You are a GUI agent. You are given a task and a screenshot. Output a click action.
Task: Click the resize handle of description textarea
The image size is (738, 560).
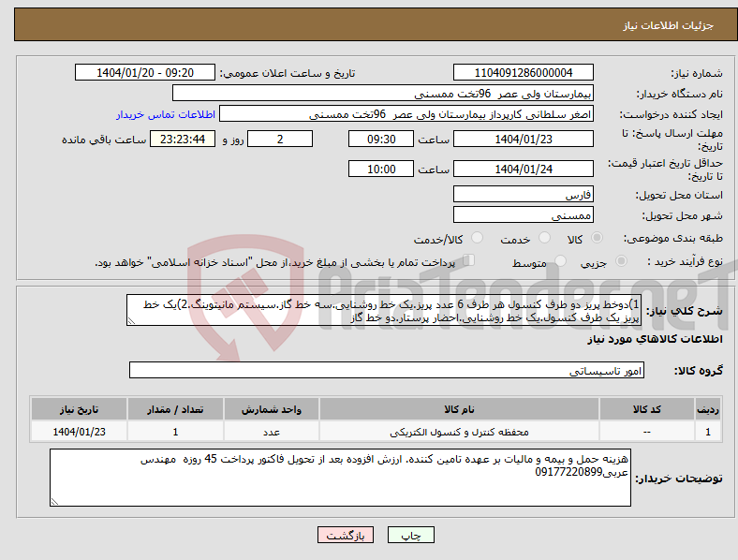(131, 321)
